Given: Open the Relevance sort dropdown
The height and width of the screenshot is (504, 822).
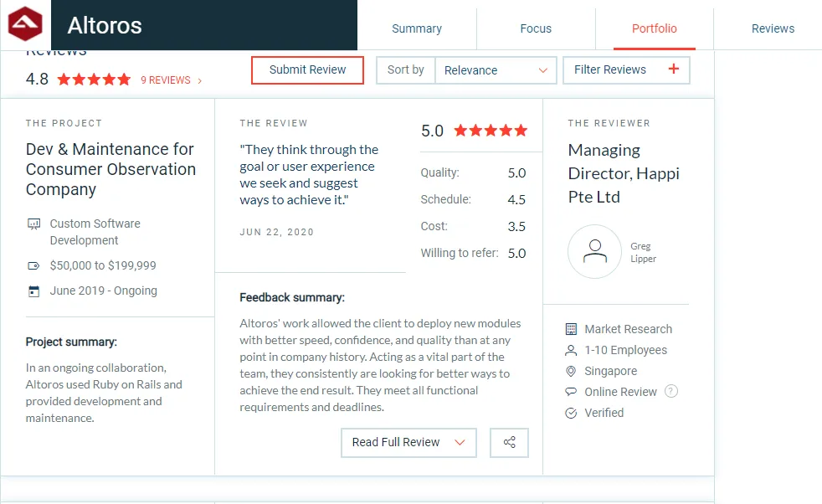Looking at the screenshot, I should click(x=496, y=70).
